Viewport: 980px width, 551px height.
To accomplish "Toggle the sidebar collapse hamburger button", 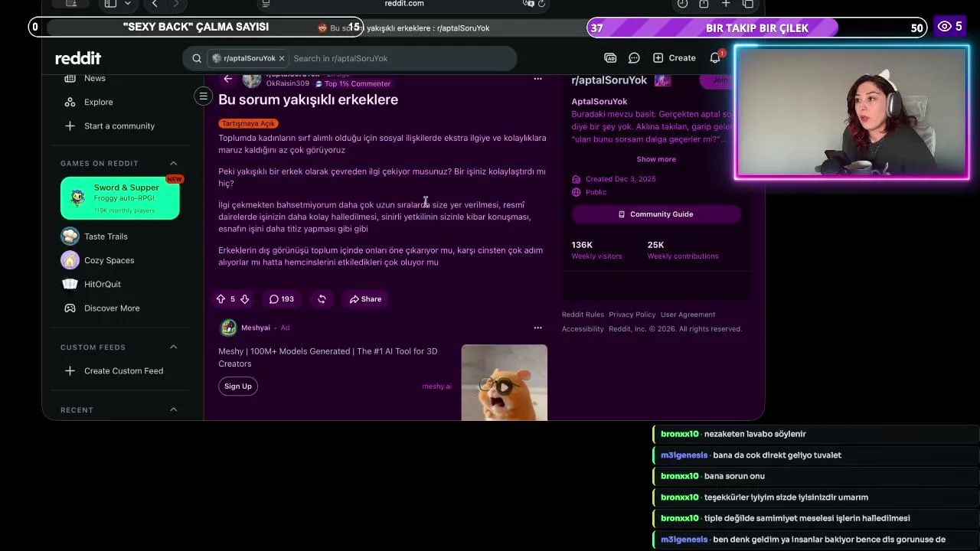I will click(203, 96).
